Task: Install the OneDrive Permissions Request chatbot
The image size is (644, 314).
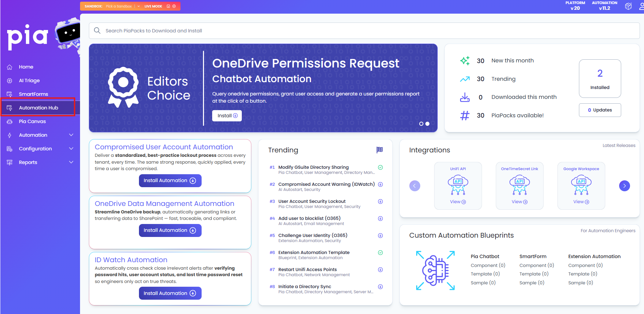Action: point(227,116)
